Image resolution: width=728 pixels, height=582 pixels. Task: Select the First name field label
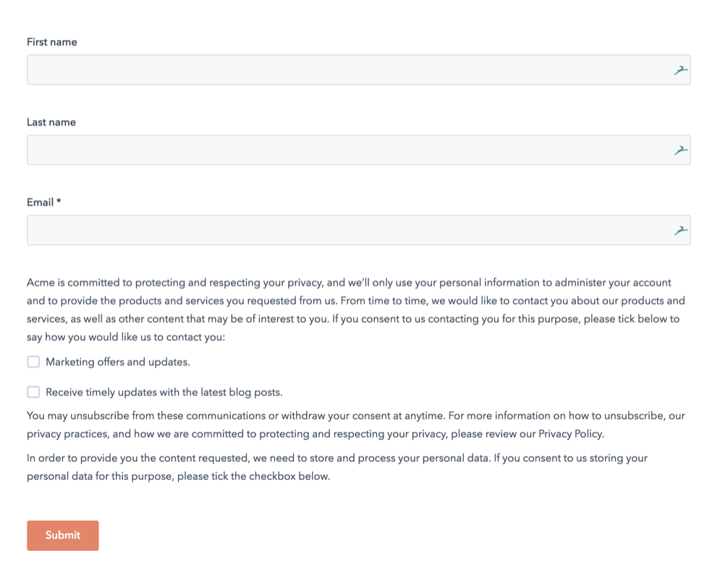pos(51,42)
